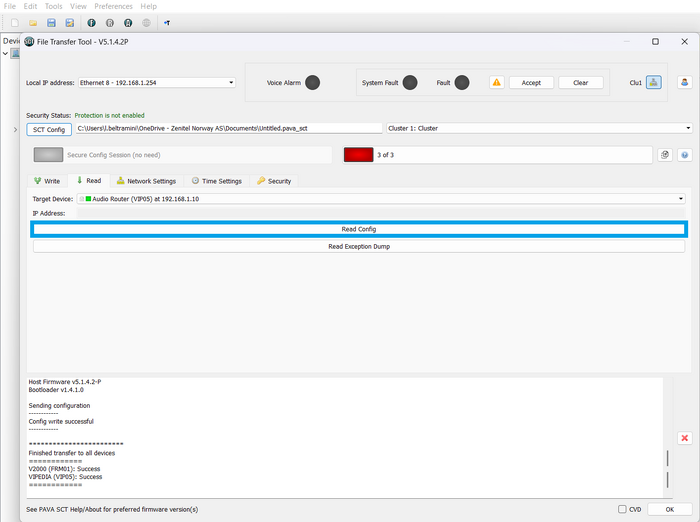
Task: Click the open folder toolbar icon
Action: coord(33,23)
